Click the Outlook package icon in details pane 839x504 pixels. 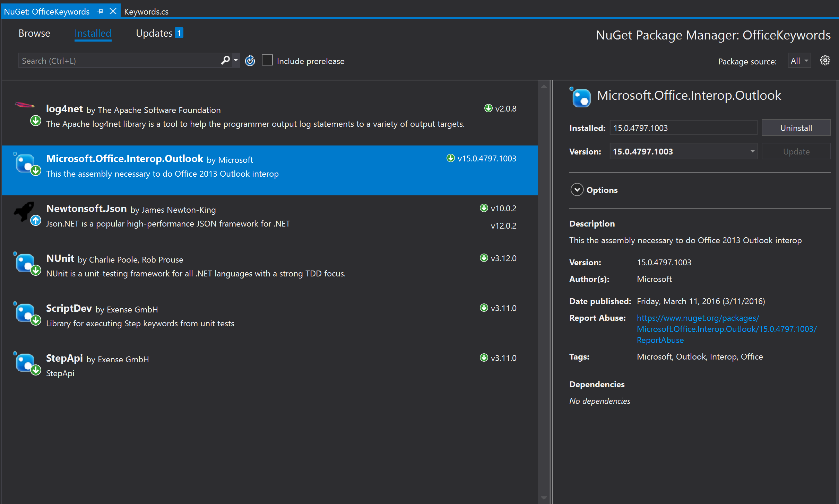point(580,97)
